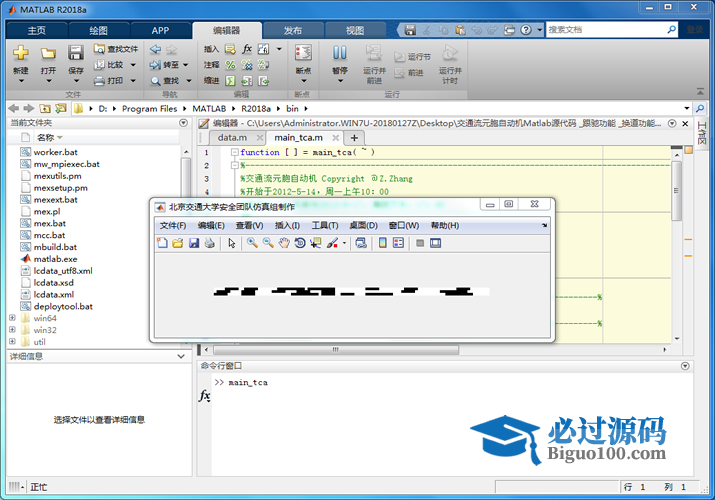Close the main_tca.m editor tab
715x500 pixels.
coord(336,138)
